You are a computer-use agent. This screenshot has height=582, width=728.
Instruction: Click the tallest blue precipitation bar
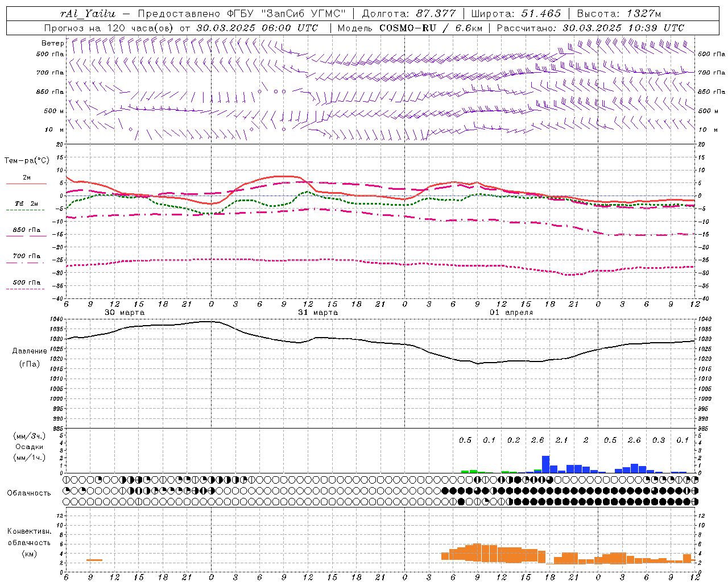tap(545, 464)
